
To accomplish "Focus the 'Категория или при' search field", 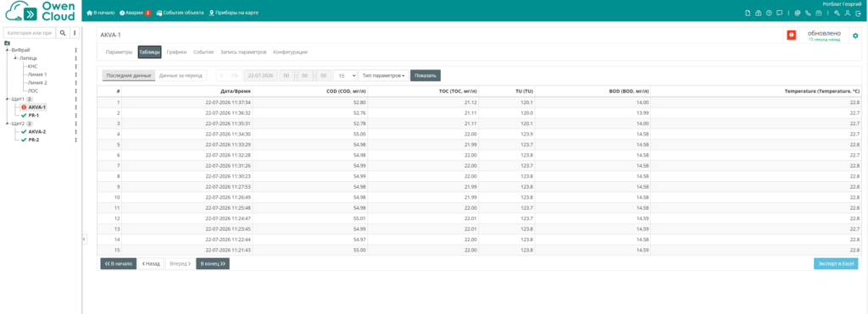I will coord(30,33).
